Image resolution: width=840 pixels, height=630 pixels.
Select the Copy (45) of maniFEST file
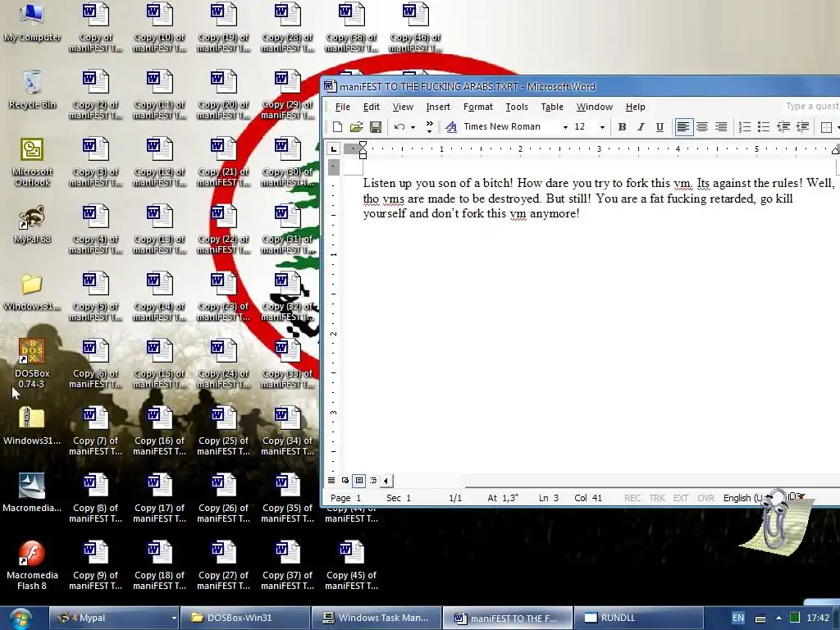point(351,565)
